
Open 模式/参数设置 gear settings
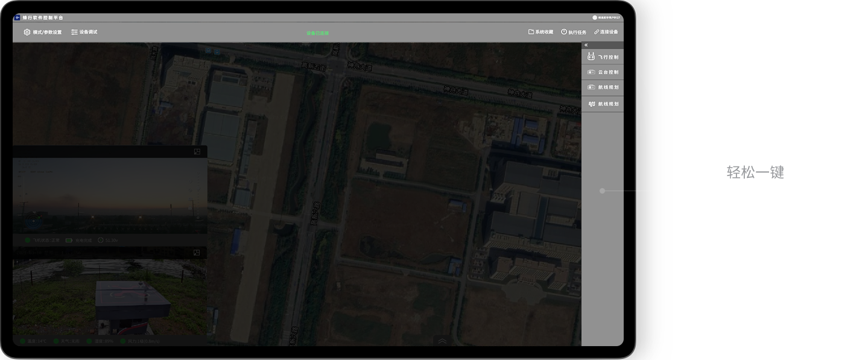coord(42,32)
